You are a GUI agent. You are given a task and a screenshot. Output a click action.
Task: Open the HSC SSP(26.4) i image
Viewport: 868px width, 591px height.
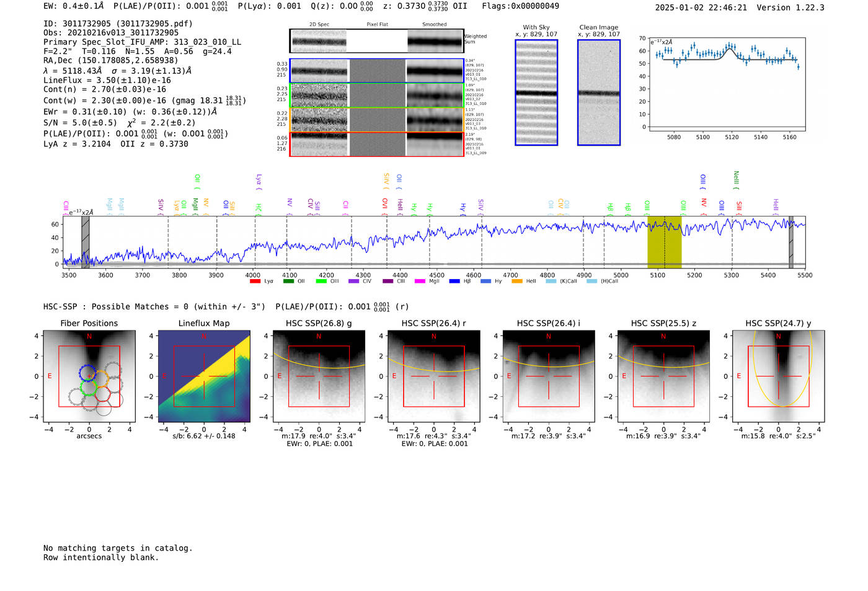pyautogui.click(x=549, y=376)
